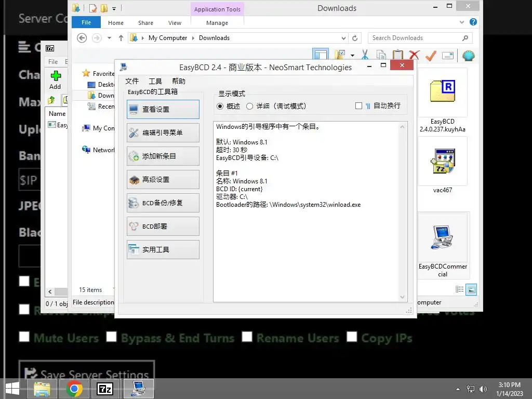Viewport: 532px width, 399px height.
Task: Open 实用工具 (Useful Utilities) in EasyBCD
Action: click(x=163, y=250)
